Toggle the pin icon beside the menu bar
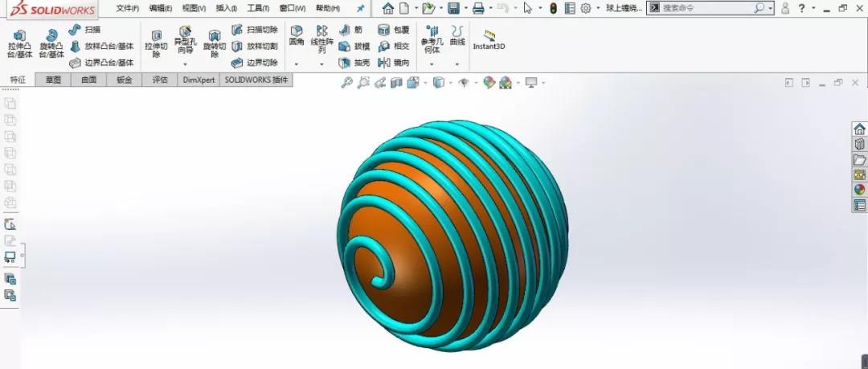 [x=360, y=8]
